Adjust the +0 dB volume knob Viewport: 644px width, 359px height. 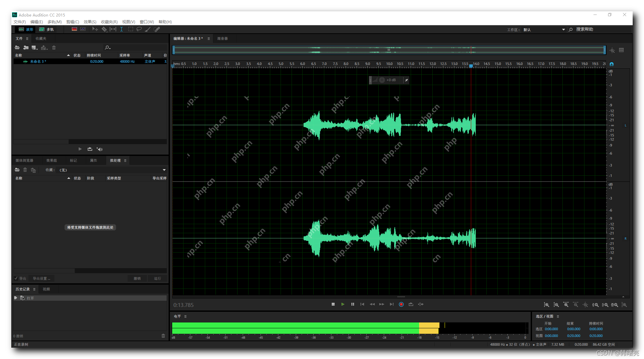point(382,80)
